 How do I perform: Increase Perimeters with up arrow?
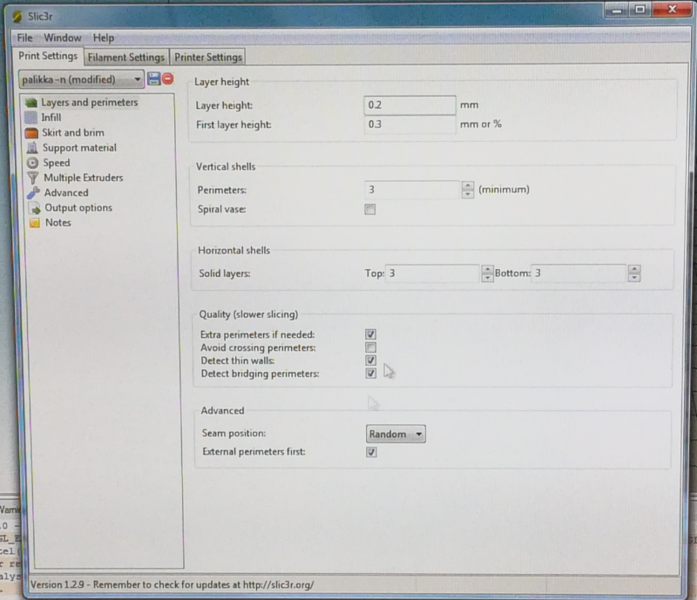pyautogui.click(x=468, y=186)
